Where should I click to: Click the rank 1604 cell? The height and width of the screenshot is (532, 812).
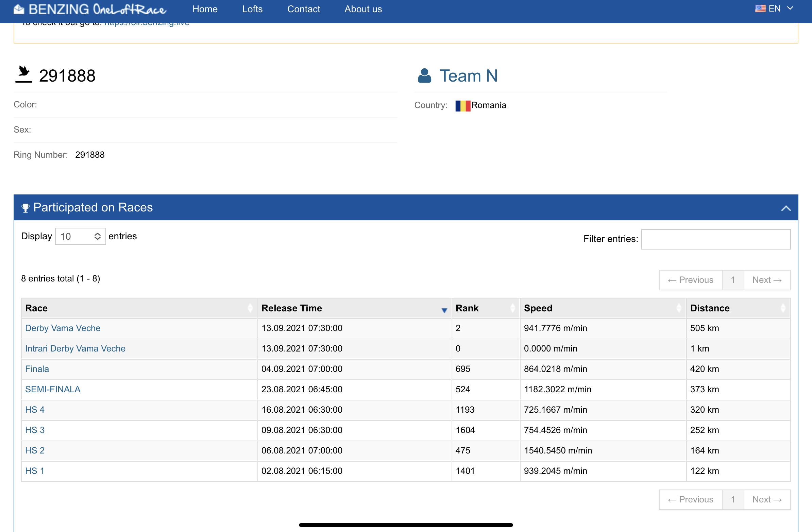tap(486, 430)
